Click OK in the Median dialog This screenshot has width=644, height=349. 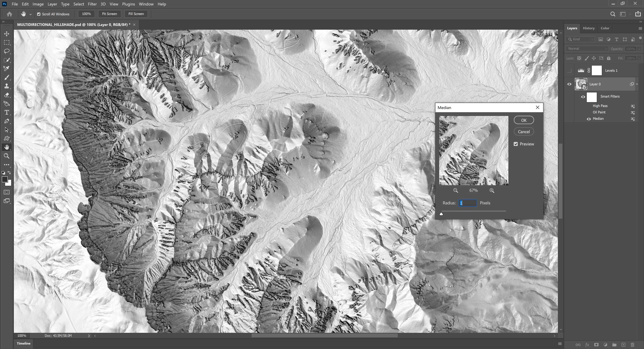(524, 120)
